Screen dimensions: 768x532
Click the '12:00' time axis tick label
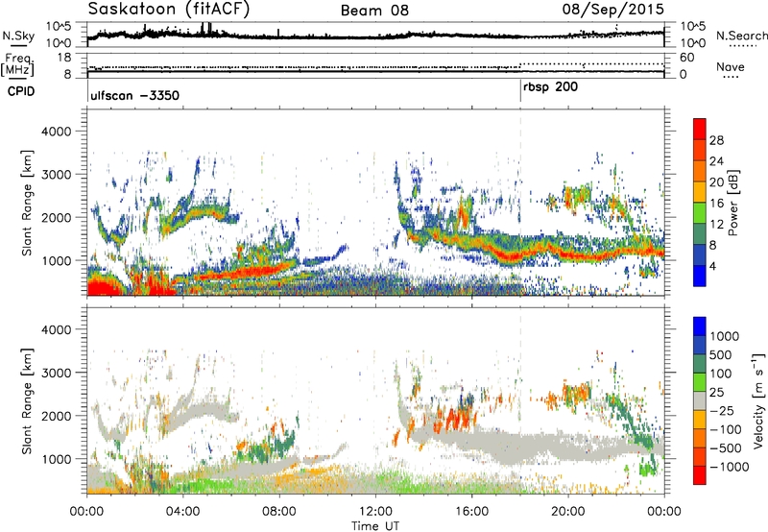375,512
